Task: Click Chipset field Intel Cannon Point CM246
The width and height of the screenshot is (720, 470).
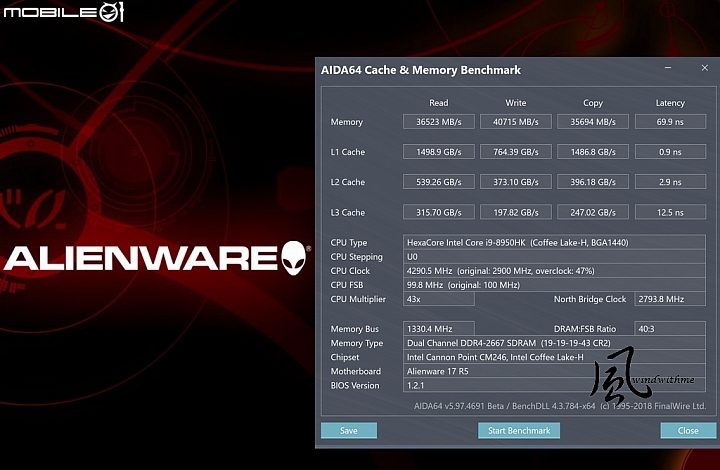Action: tap(554, 357)
